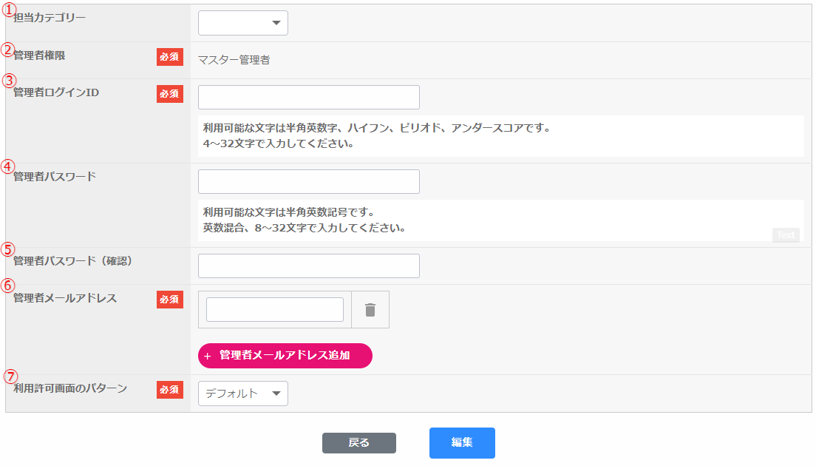Screen dimensions: 816x466
Task: Click the login ID allowed characters hint
Action: tap(376, 136)
